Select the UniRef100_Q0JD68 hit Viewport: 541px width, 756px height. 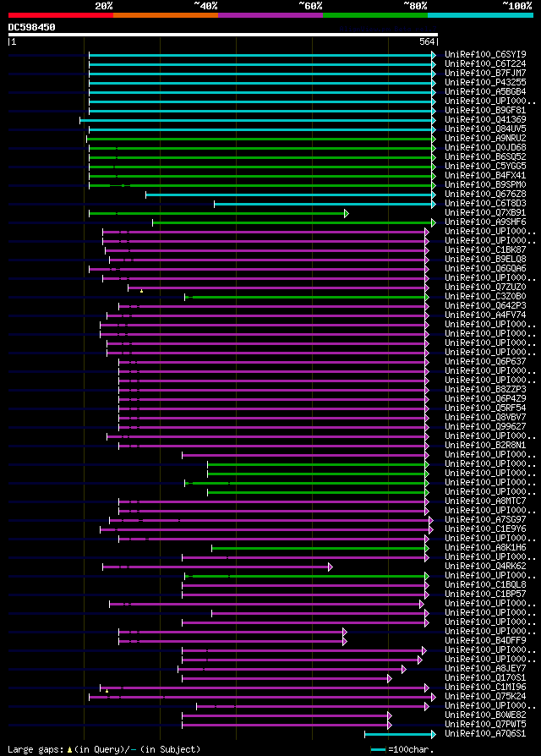point(485,147)
